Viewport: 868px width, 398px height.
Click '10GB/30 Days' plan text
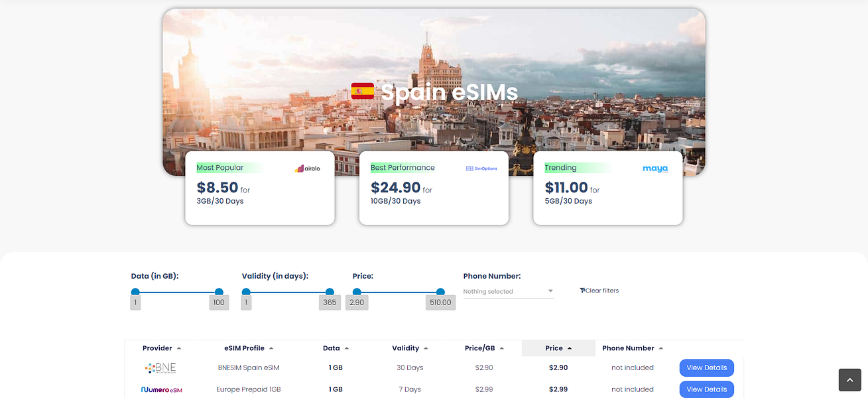(396, 201)
